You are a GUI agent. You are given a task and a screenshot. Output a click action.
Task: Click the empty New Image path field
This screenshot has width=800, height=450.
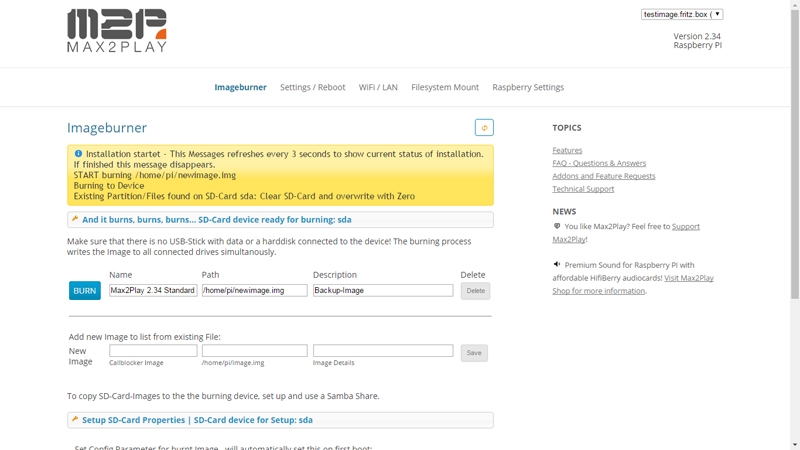(x=255, y=351)
